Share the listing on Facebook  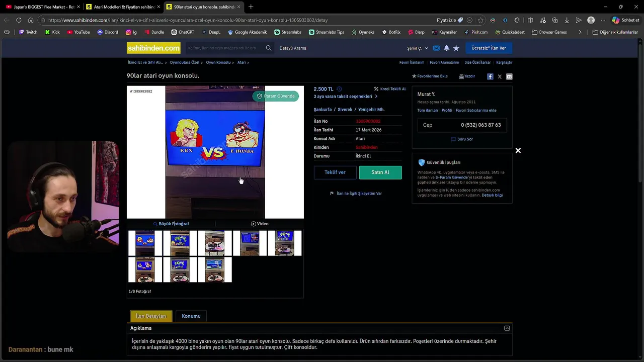[490, 76]
